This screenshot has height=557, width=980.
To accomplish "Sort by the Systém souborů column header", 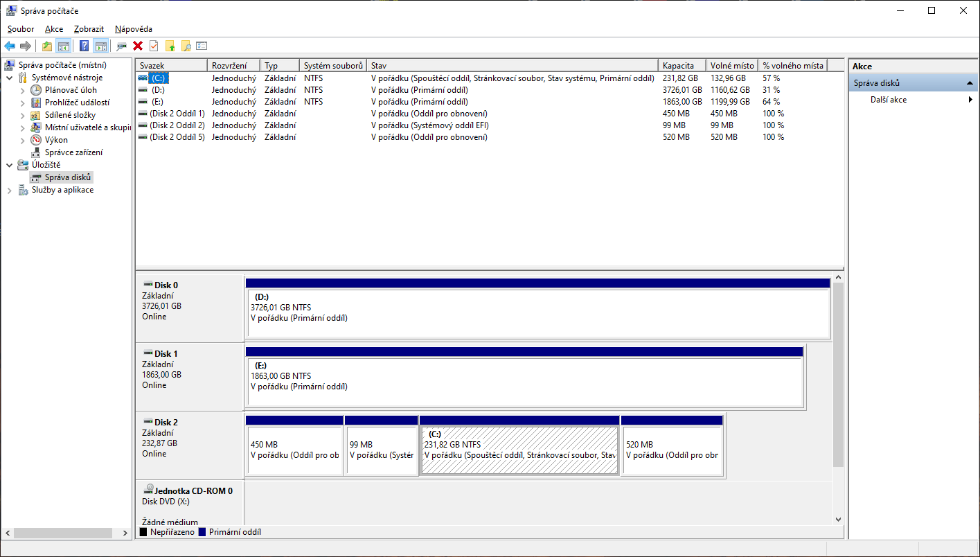I will pyautogui.click(x=333, y=65).
